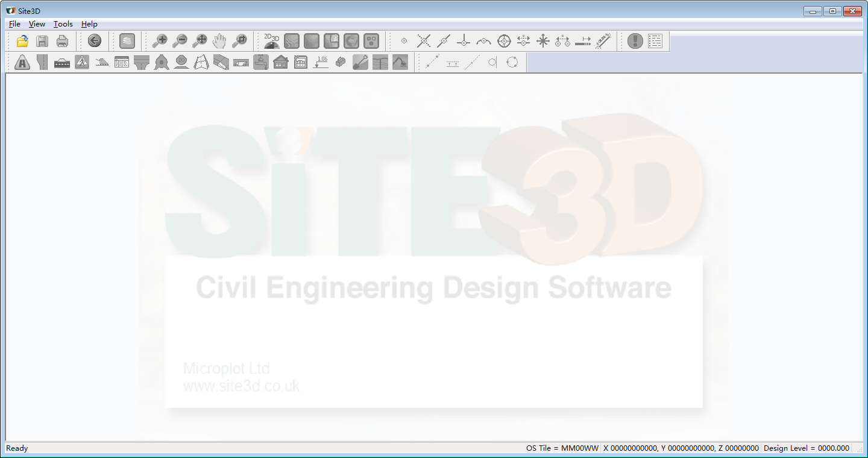Image resolution: width=868 pixels, height=458 pixels.
Task: Click the between-two-points snap icon
Action: coord(563,41)
